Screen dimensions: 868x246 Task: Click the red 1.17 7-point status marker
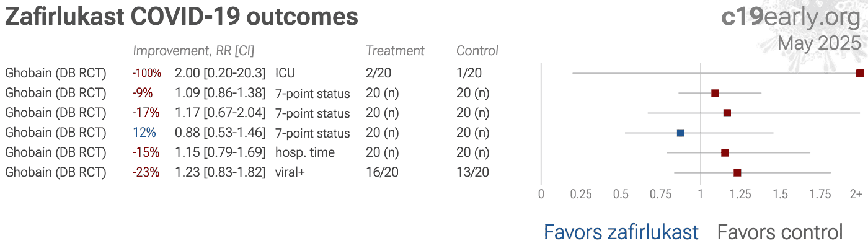point(727,113)
